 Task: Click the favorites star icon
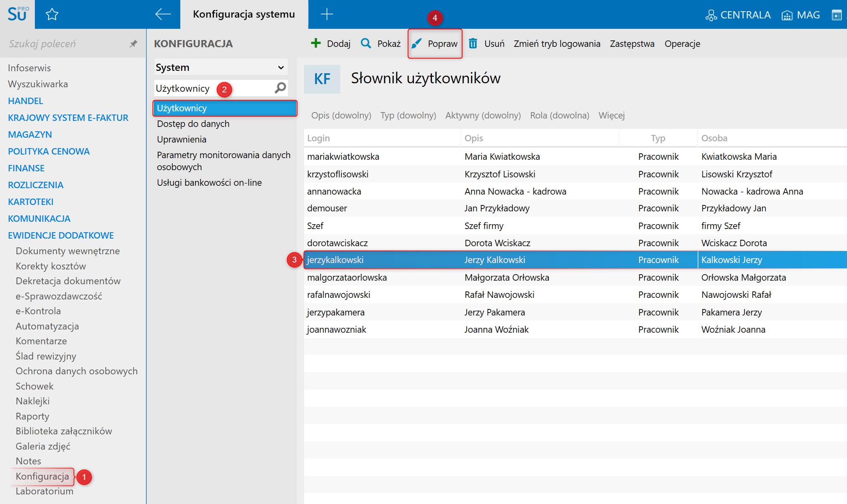click(52, 15)
